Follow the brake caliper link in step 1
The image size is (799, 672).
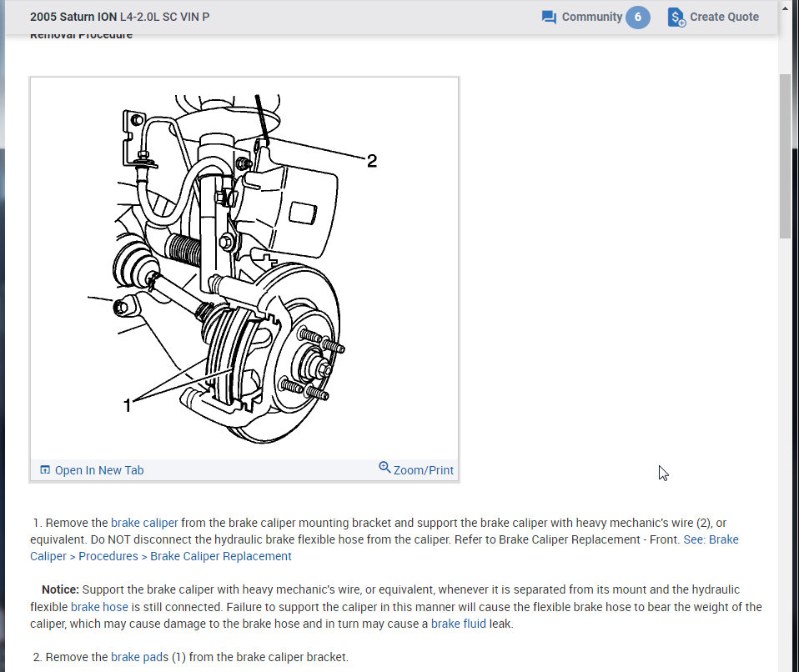[144, 523]
